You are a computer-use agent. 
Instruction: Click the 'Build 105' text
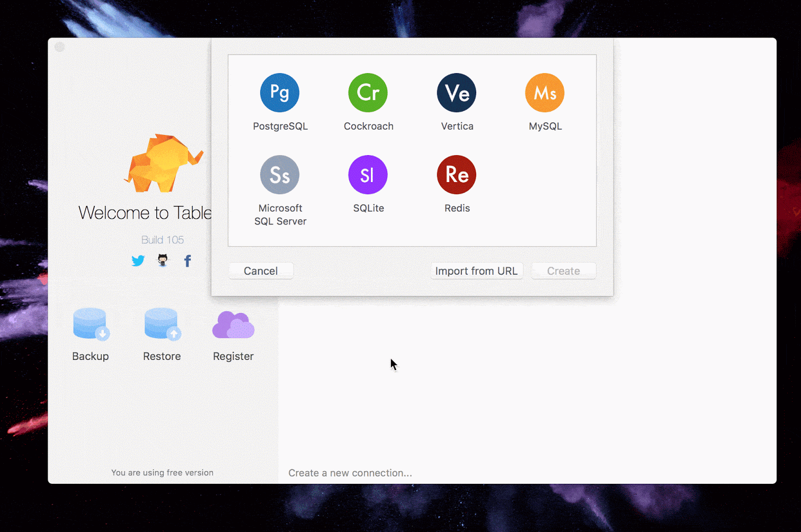(x=163, y=240)
